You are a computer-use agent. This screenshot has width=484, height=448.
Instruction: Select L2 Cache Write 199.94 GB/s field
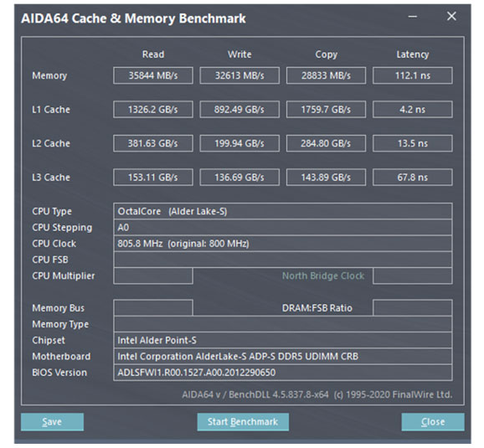[x=239, y=143]
